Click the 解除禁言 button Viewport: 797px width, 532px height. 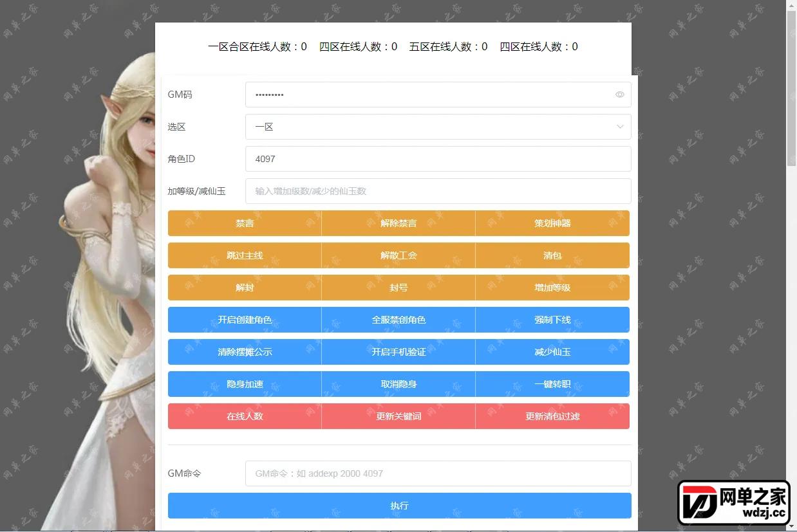click(398, 223)
